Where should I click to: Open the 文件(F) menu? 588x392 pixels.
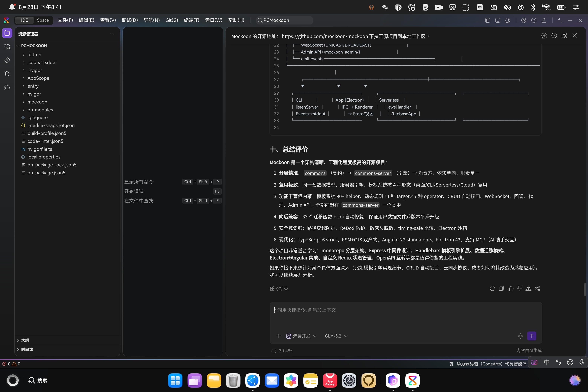pyautogui.click(x=65, y=20)
